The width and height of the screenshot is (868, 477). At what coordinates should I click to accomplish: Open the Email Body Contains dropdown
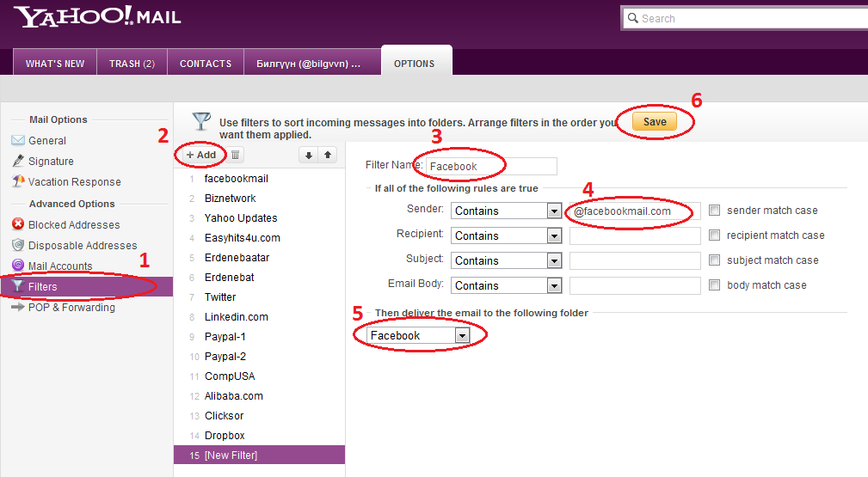click(507, 285)
